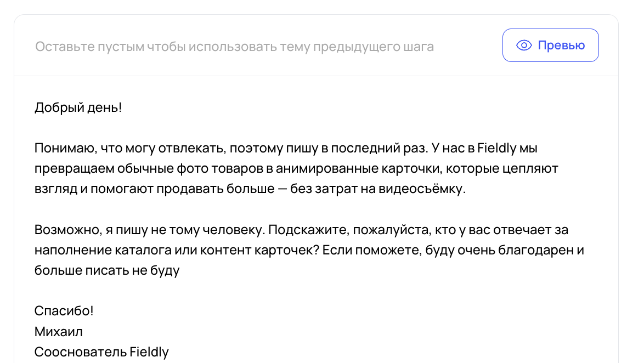Click the signature name Михаил
The height and width of the screenshot is (363, 644).
(x=57, y=331)
